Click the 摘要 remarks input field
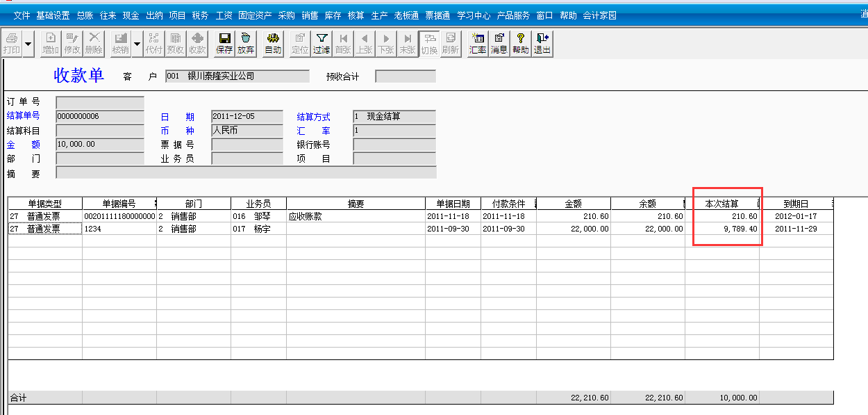Image resolution: width=868 pixels, height=415 pixels. [246, 172]
